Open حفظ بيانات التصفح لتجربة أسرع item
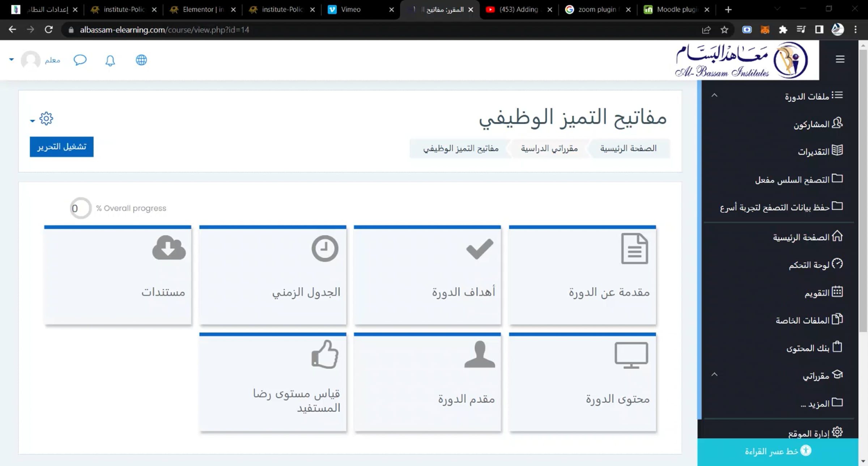Screen dimensions: 868x466 click(x=781, y=207)
